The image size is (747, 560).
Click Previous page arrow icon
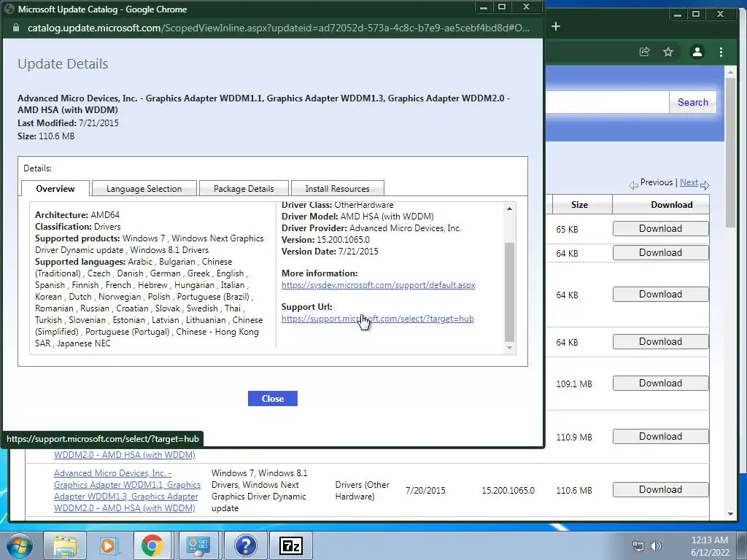[633, 185]
